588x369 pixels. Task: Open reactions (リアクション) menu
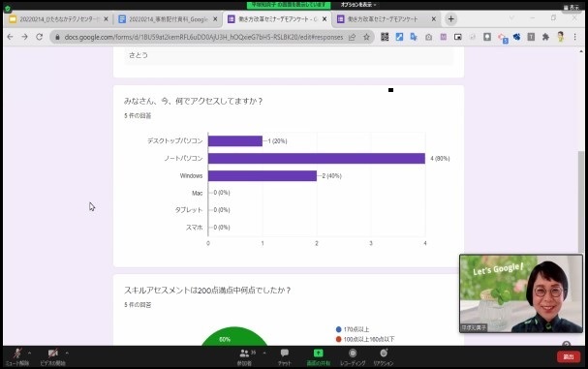384,356
